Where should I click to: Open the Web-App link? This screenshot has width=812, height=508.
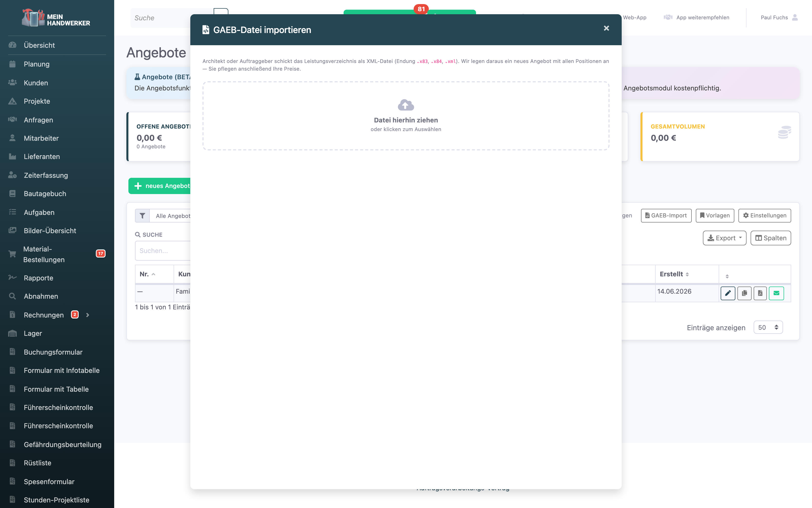634,18
